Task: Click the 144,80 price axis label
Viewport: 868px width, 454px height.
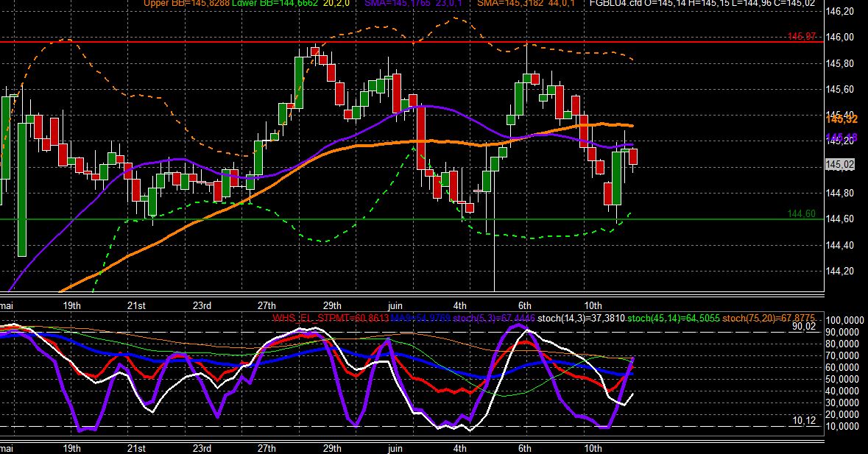Action: (x=839, y=193)
